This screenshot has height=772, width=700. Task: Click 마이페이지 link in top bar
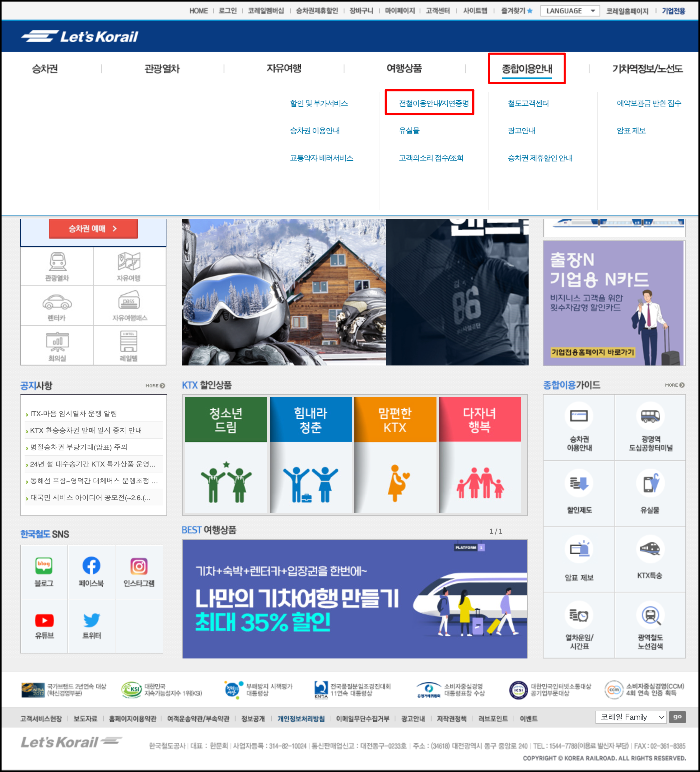(400, 11)
